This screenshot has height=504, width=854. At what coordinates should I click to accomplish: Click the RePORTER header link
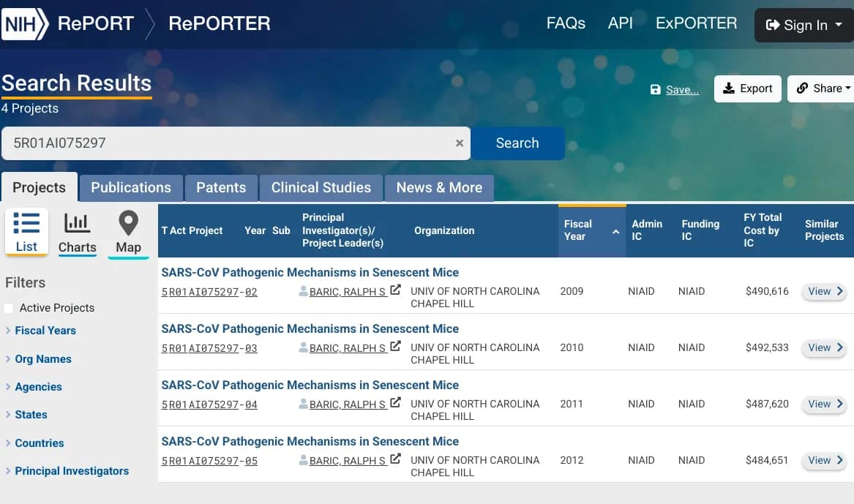click(x=220, y=23)
